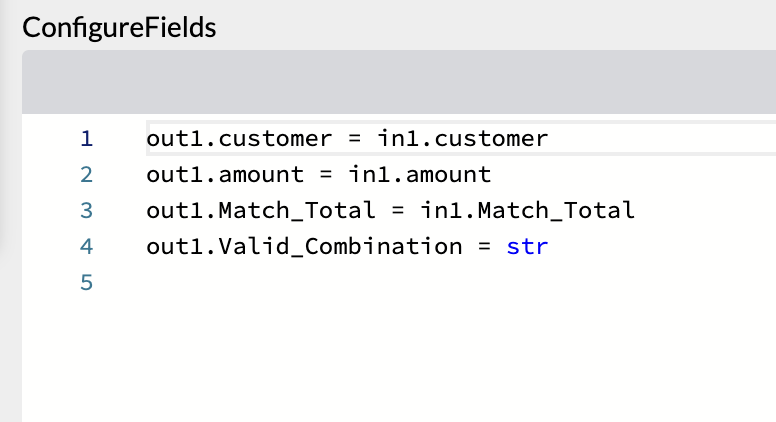The height and width of the screenshot is (422, 776).
Task: Select line number 4 in the gutter
Action: point(86,246)
